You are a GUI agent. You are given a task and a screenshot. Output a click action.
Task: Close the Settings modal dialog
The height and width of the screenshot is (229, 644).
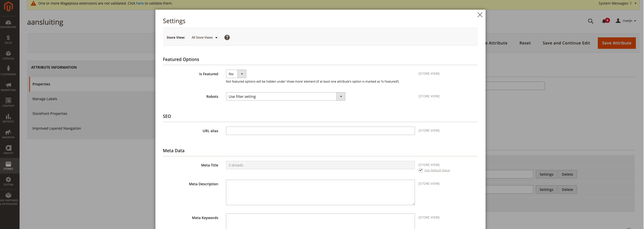tap(480, 15)
